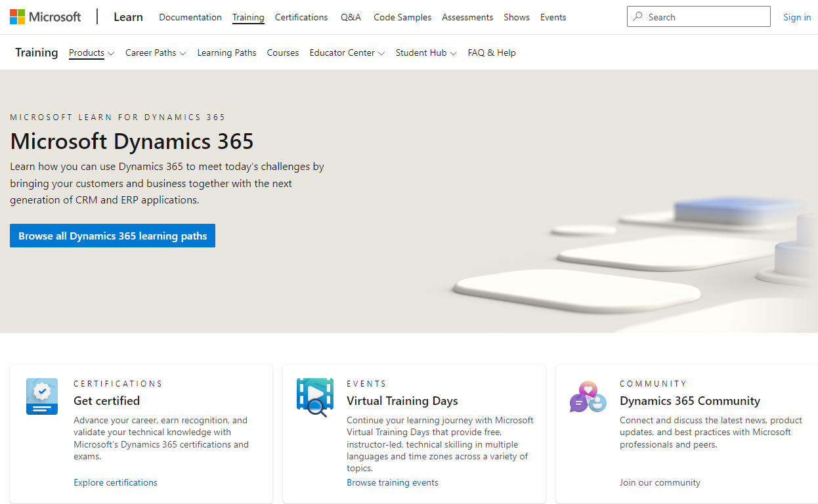The height and width of the screenshot is (504, 818).
Task: Follow the Join our community link
Action: coord(660,483)
